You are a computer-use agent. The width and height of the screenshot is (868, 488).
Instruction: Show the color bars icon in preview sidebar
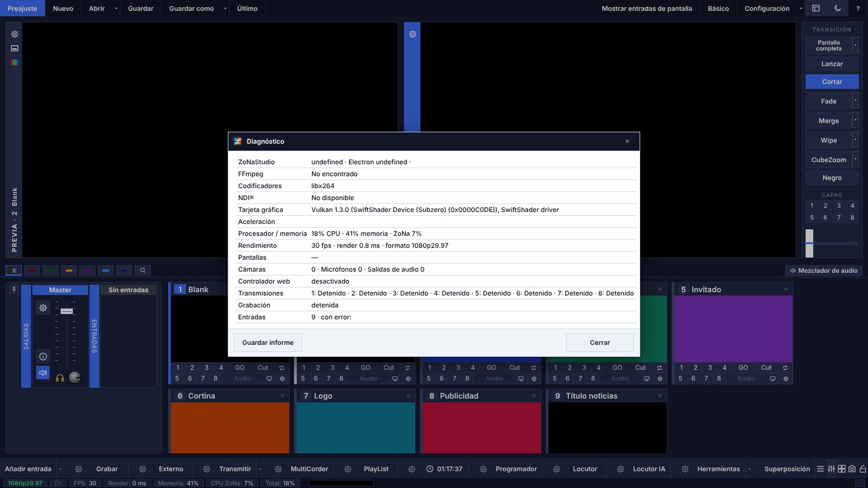(15, 62)
